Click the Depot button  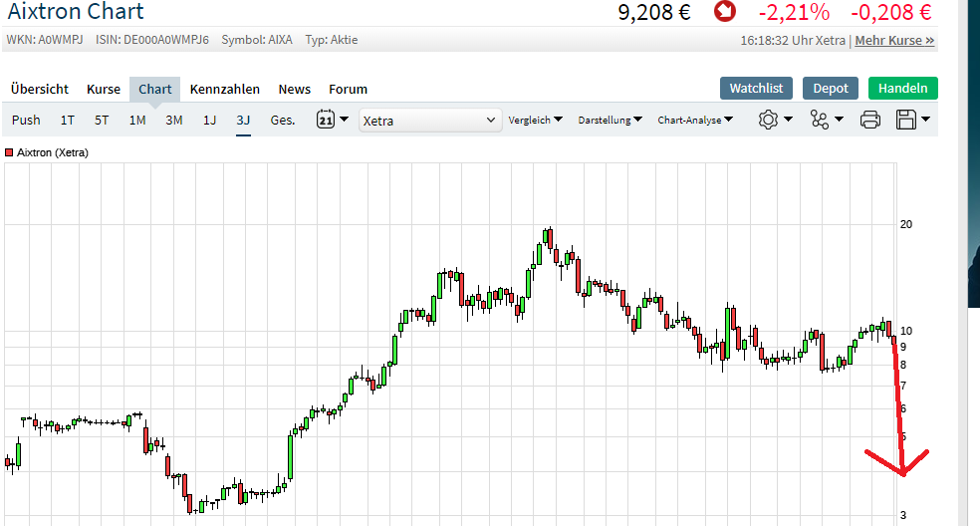(831, 89)
